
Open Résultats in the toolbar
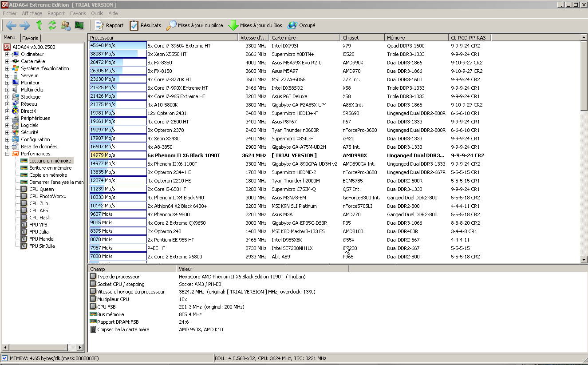(145, 25)
